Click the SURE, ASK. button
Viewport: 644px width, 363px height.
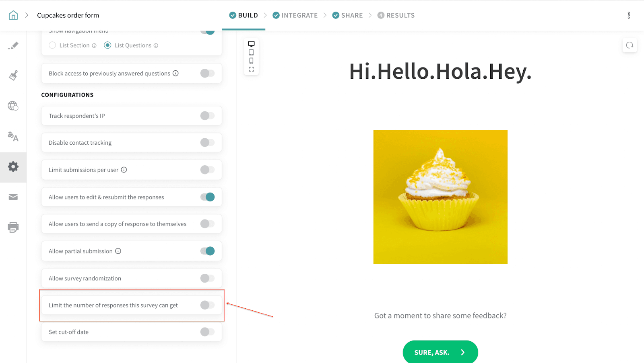point(440,352)
